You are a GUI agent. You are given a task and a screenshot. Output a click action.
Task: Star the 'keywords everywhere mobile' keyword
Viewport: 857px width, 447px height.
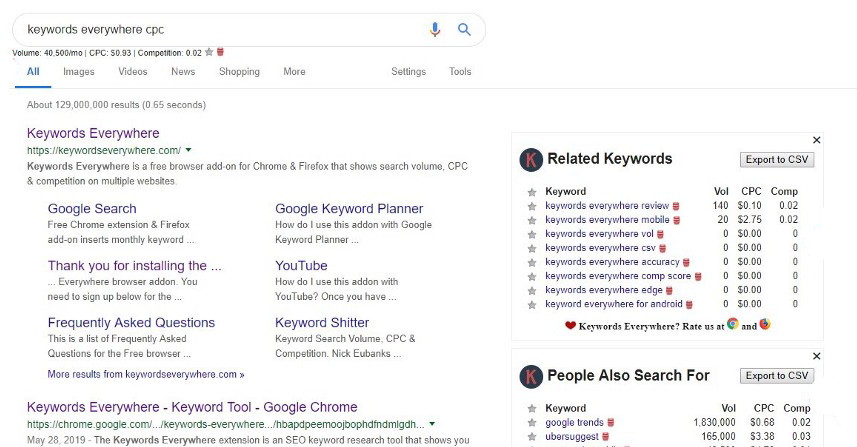pos(532,220)
